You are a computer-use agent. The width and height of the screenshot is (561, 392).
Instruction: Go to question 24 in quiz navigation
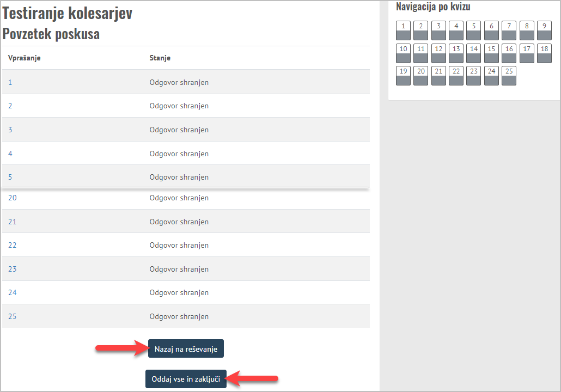[x=491, y=76]
